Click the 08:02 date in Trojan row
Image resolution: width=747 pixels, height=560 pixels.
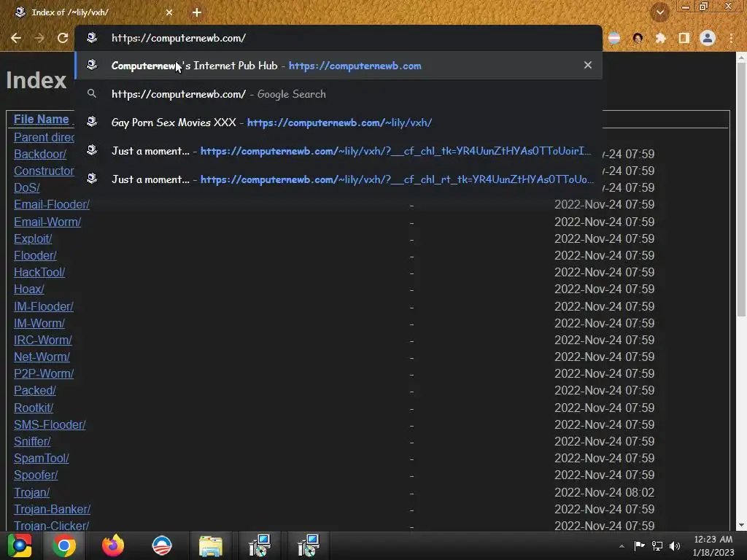pos(605,492)
